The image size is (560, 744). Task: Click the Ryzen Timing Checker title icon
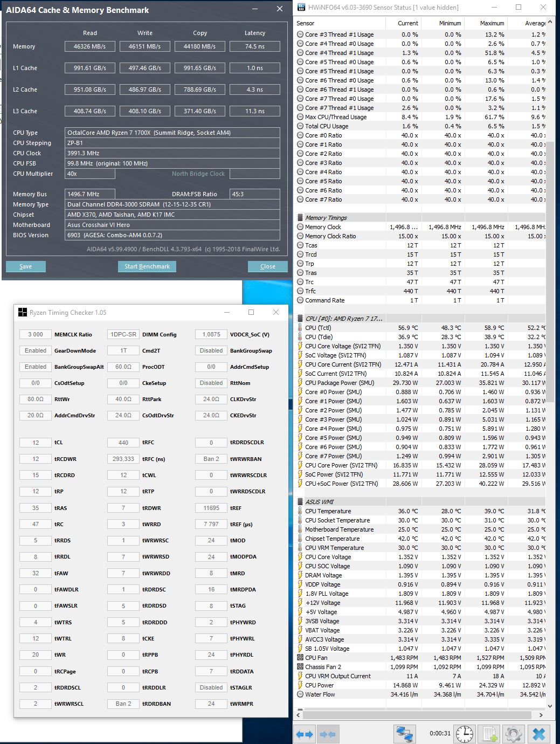23,312
